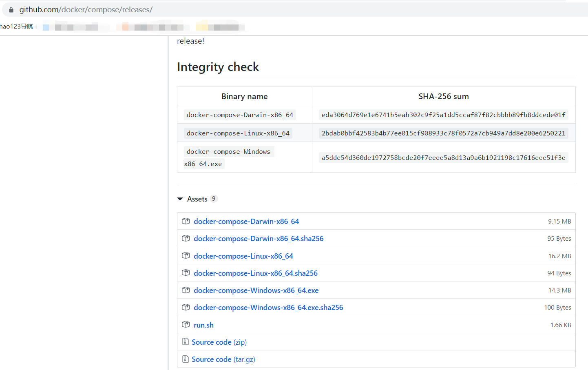The height and width of the screenshot is (370, 588).
Task: Click the "release!" text above Integrity check
Action: (x=190, y=41)
